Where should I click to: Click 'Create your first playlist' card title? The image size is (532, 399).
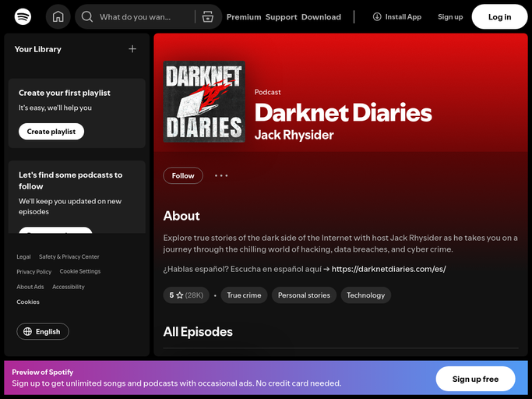coord(65,93)
